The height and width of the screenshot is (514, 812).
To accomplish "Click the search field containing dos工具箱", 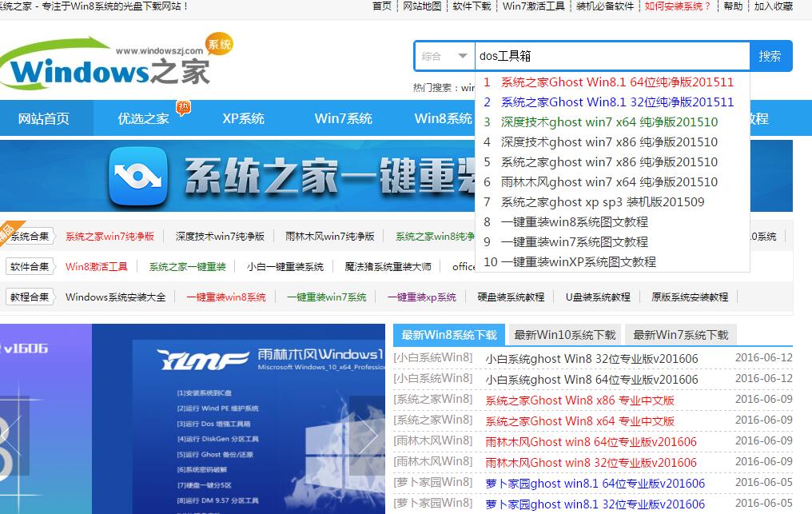I will [612, 56].
